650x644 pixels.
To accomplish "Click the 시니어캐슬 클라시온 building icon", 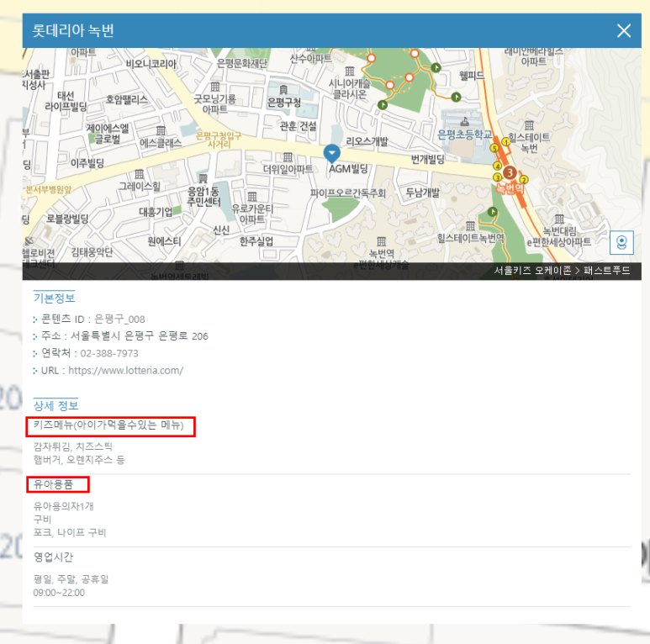I will 350,71.
